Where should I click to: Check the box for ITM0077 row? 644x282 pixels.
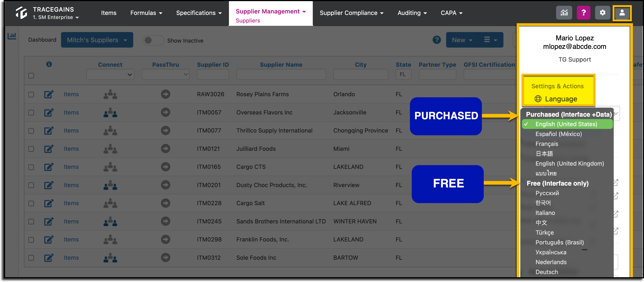[x=31, y=131]
